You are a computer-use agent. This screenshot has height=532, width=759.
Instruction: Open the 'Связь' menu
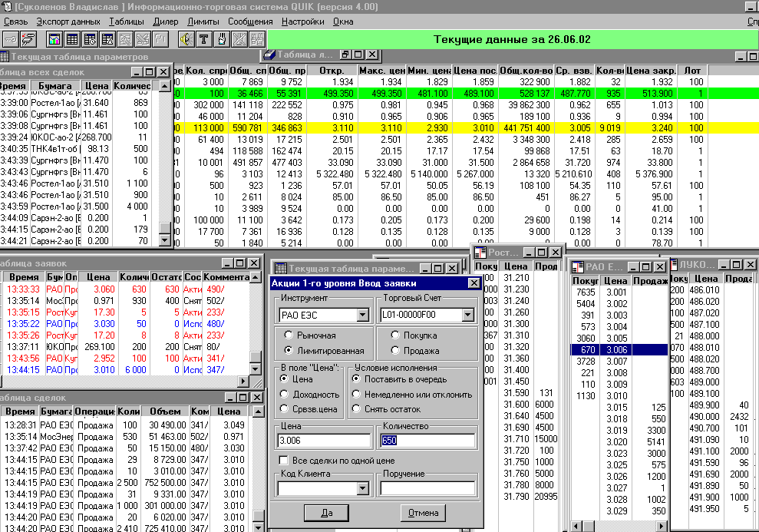pyautogui.click(x=16, y=21)
